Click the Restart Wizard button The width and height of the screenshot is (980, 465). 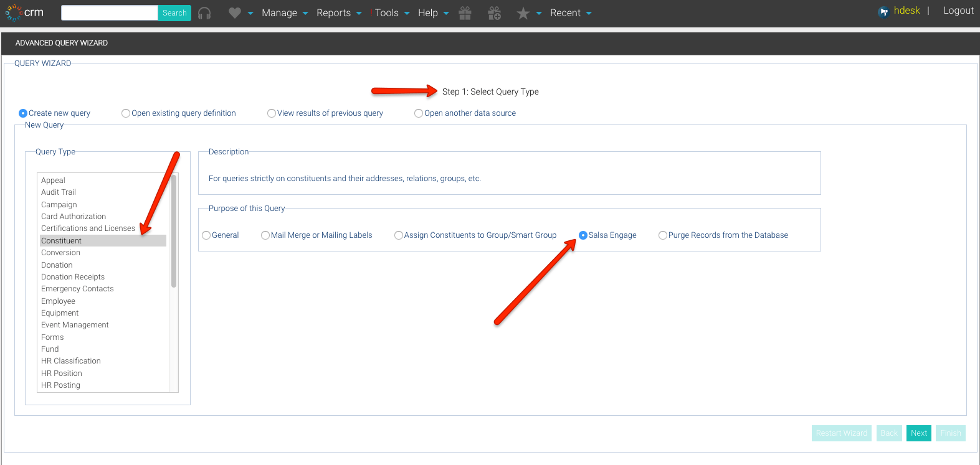842,433
